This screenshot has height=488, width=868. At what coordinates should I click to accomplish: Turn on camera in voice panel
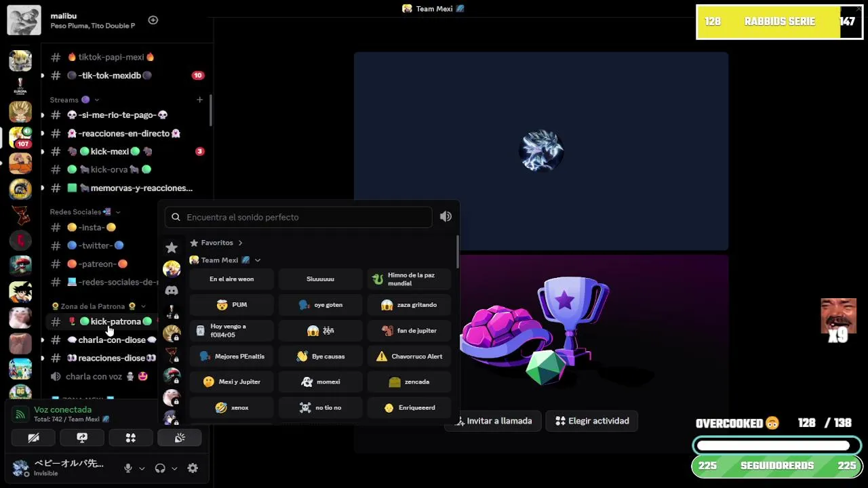tap(33, 438)
